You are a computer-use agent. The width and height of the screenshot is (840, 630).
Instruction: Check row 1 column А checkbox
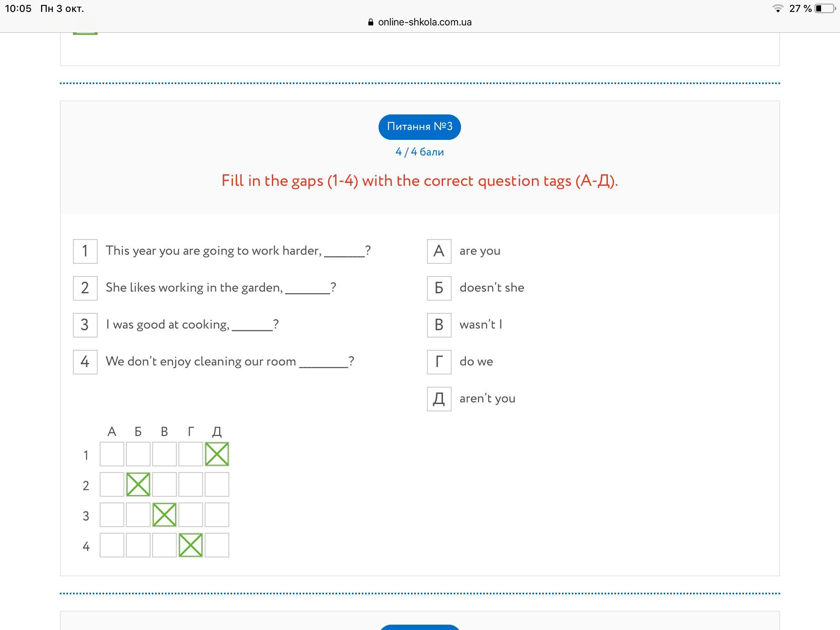click(x=112, y=454)
